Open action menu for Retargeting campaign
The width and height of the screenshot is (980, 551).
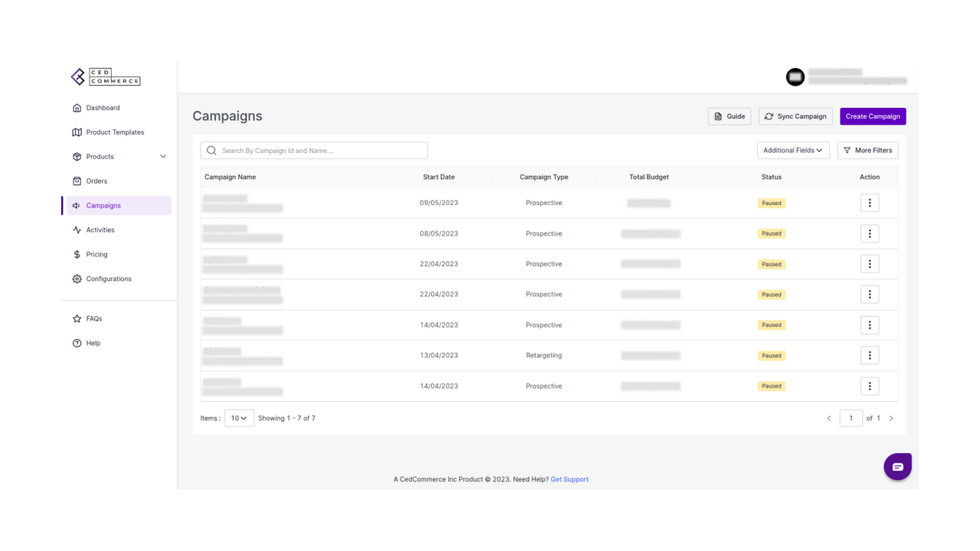pyautogui.click(x=870, y=355)
